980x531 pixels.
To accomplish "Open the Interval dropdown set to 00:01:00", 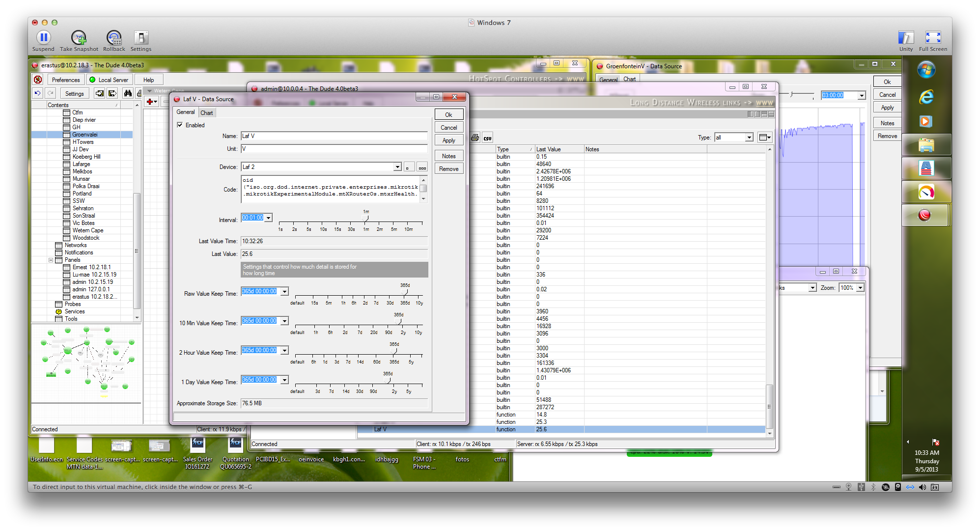I will [268, 218].
